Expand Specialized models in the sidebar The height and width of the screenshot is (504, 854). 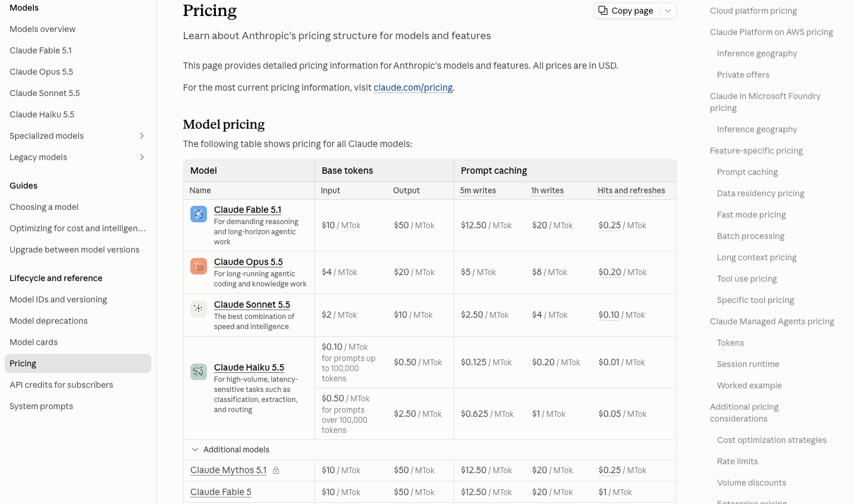pos(142,136)
